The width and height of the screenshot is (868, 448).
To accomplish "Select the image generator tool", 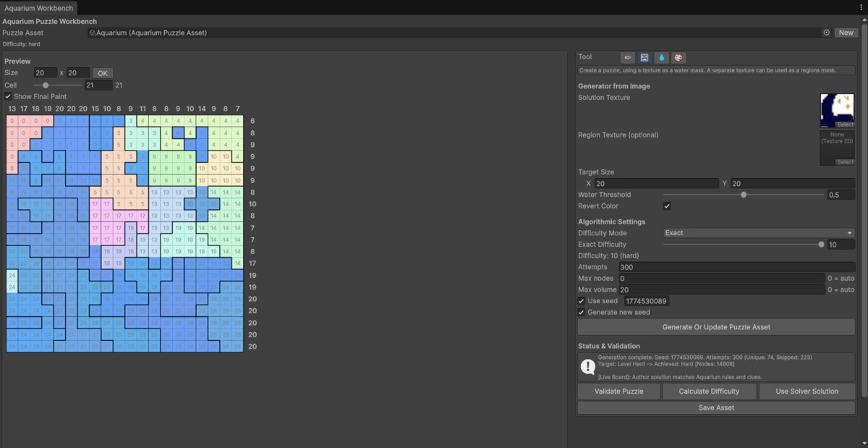I will [644, 57].
